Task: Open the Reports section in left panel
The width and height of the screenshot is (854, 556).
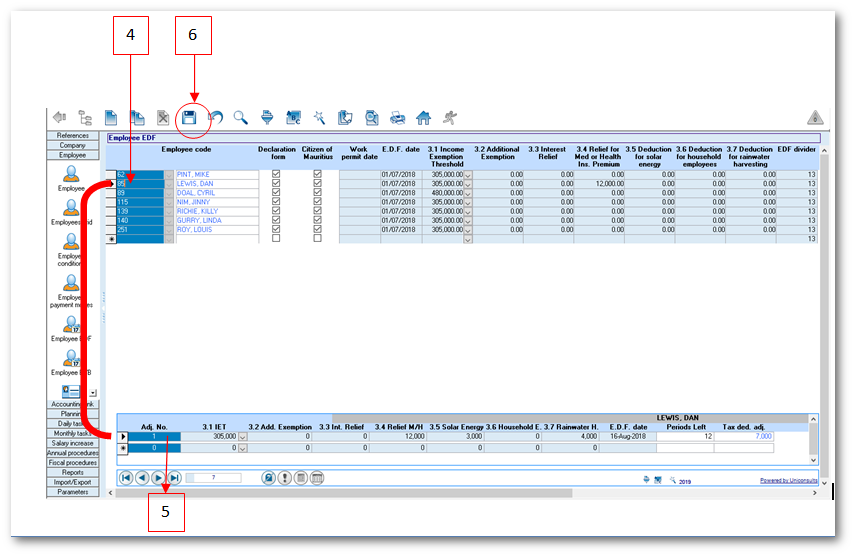Action: [x=72, y=472]
